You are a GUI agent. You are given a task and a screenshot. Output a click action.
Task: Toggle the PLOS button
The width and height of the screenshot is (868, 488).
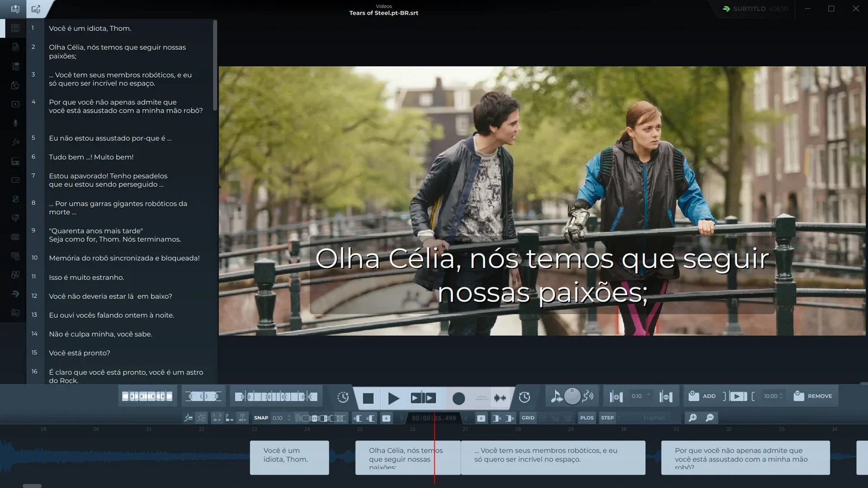(x=587, y=418)
